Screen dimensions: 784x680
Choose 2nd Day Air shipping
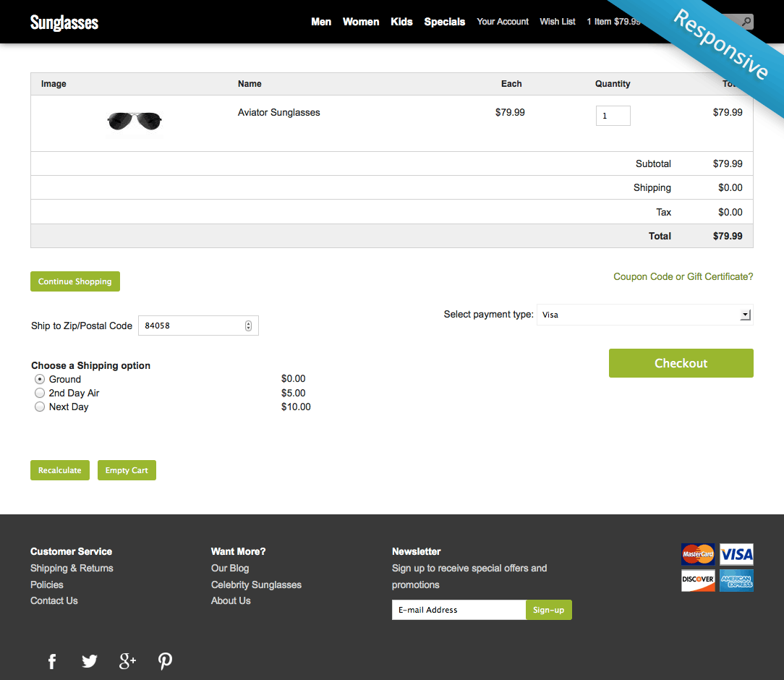pyautogui.click(x=40, y=393)
